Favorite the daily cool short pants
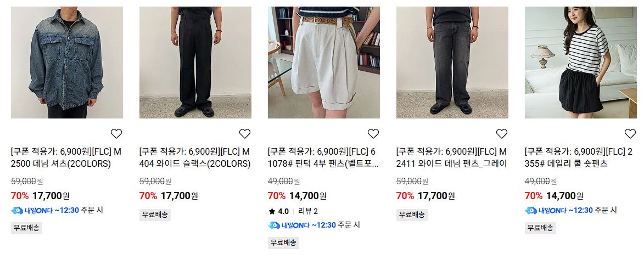The height and width of the screenshot is (260, 644). (630, 134)
